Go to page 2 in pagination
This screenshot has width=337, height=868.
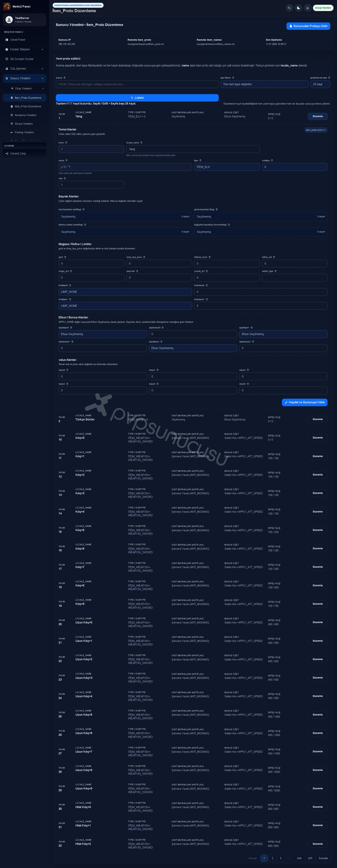click(x=272, y=858)
